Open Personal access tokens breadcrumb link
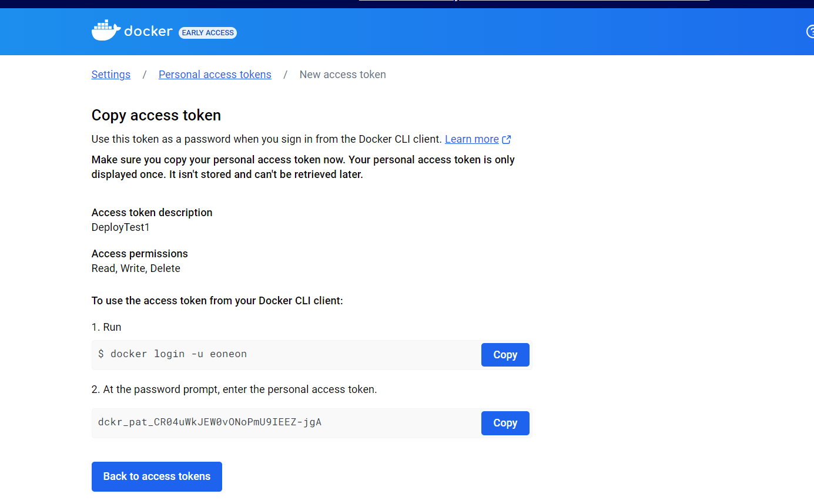Screen dimensions: 814x504 click(x=215, y=75)
